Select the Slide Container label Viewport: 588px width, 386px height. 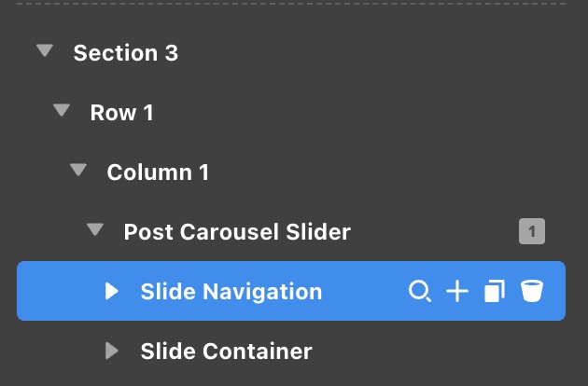[226, 351]
